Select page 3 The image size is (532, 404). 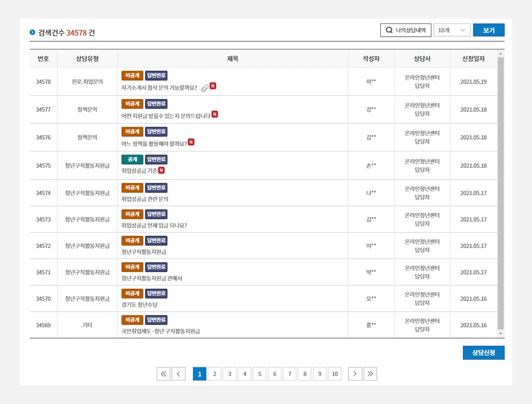pos(230,374)
